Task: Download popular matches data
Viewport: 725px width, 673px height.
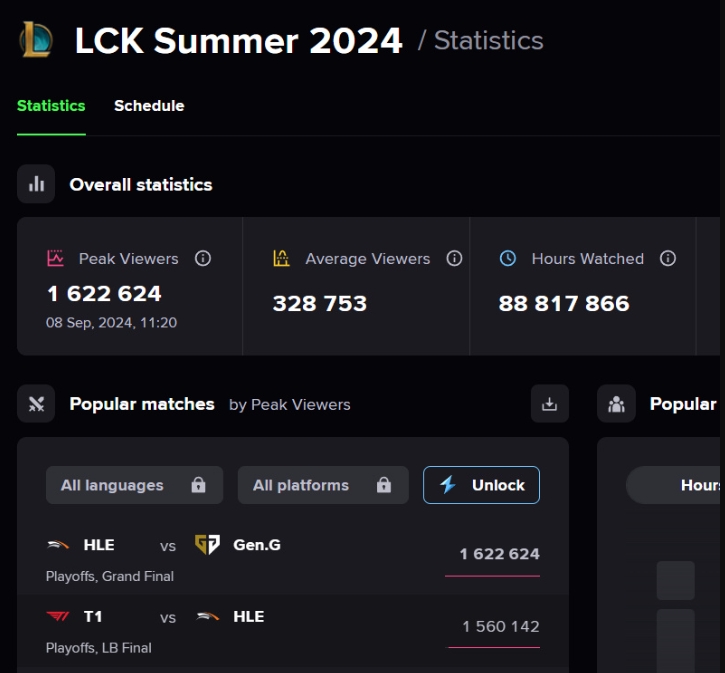Action: pyautogui.click(x=549, y=404)
